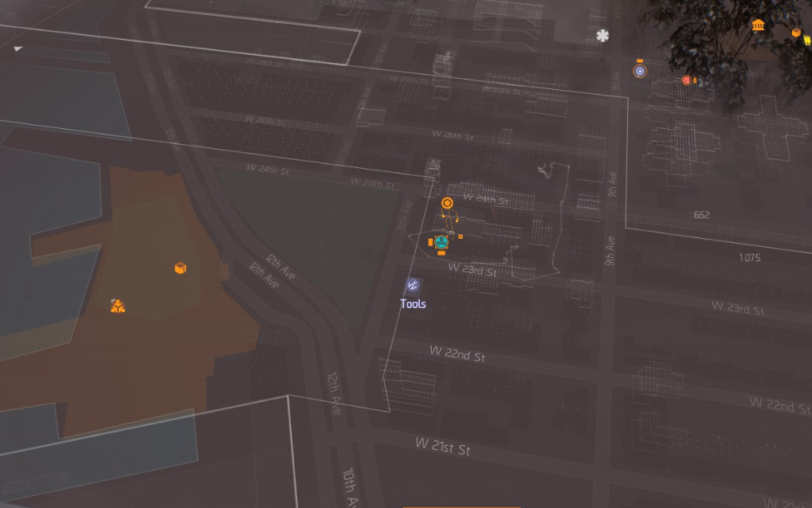Click the Tools text label
812x508 pixels.
[414, 304]
